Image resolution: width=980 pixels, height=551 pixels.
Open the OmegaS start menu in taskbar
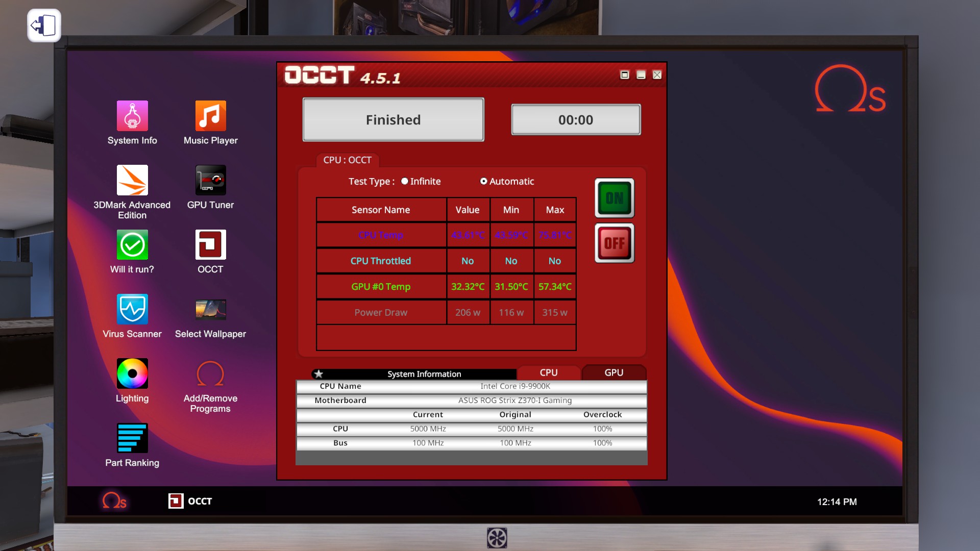114,501
